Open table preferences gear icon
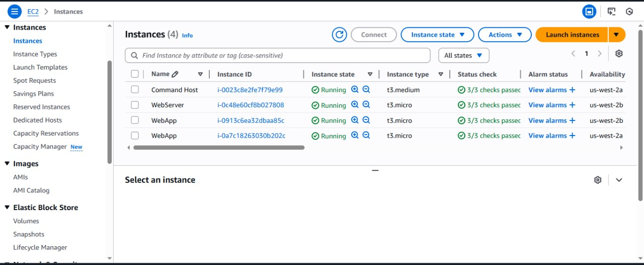Screen dimensions: 644x265 619,53
